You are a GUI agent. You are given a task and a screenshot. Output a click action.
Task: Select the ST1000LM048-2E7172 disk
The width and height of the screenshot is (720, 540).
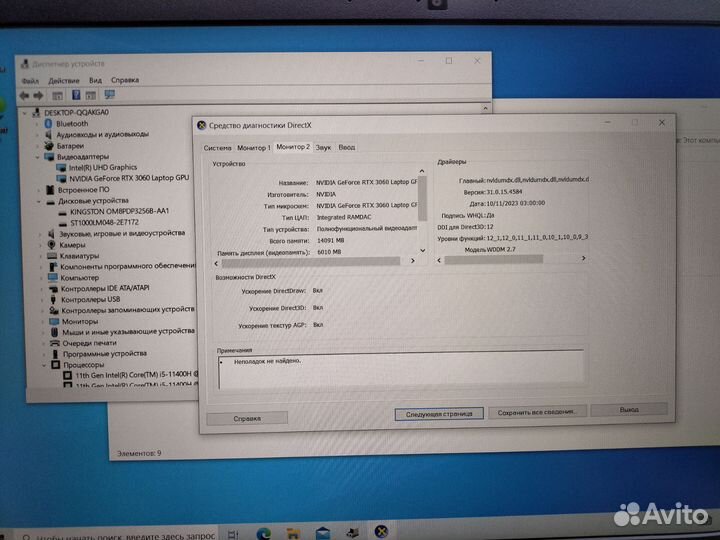click(104, 223)
